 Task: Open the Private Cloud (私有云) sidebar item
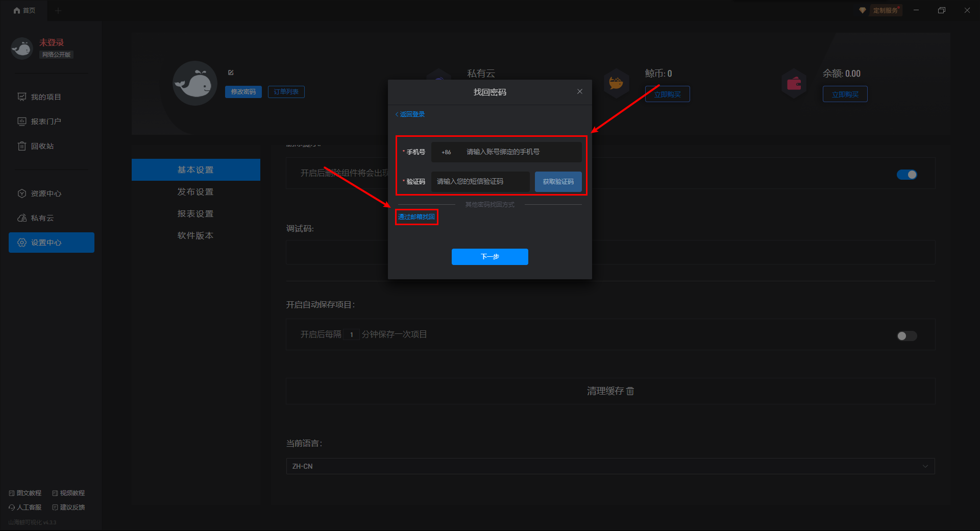42,218
